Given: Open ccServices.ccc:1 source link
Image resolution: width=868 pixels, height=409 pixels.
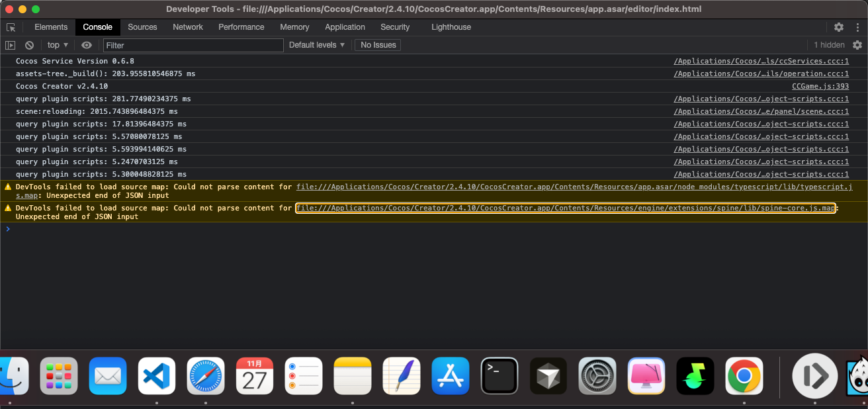Looking at the screenshot, I should [x=761, y=61].
